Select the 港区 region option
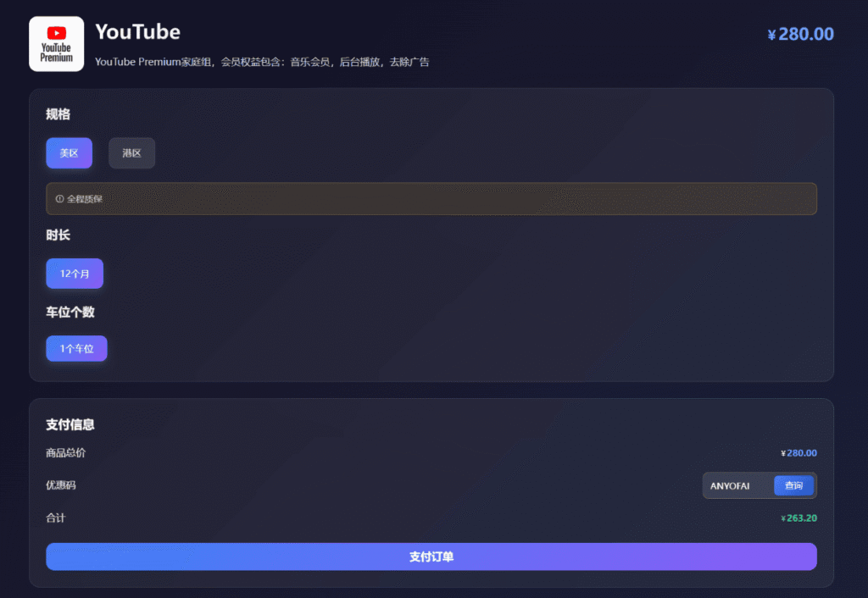 [x=131, y=152]
